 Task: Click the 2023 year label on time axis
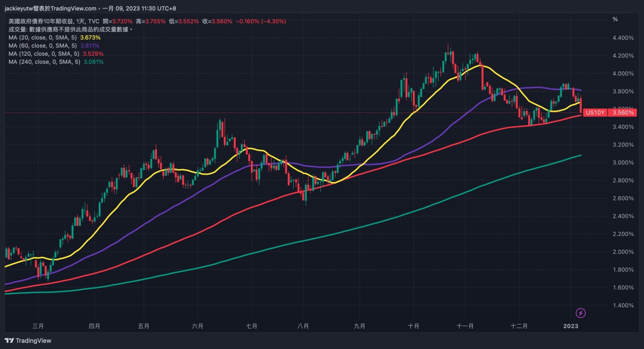(570, 326)
